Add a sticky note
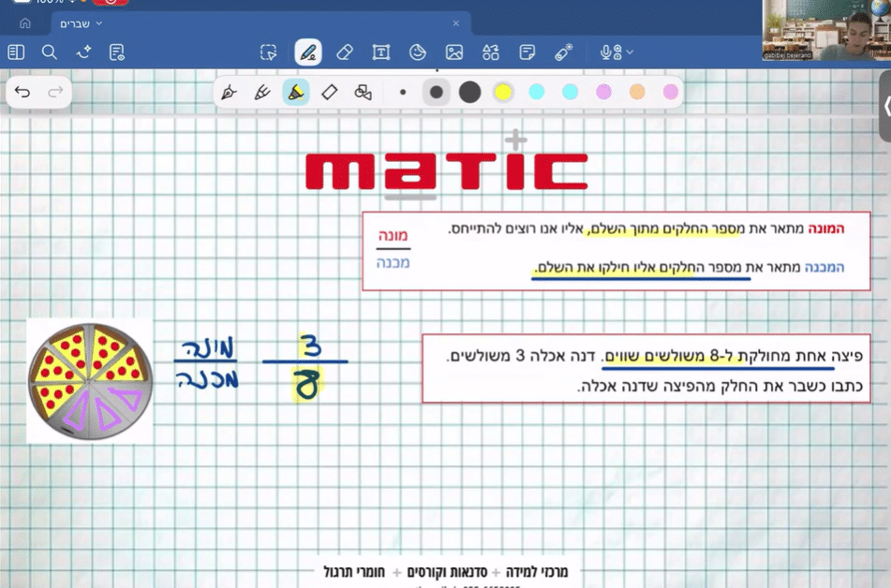Image resolution: width=891 pixels, height=588 pixels. click(527, 52)
